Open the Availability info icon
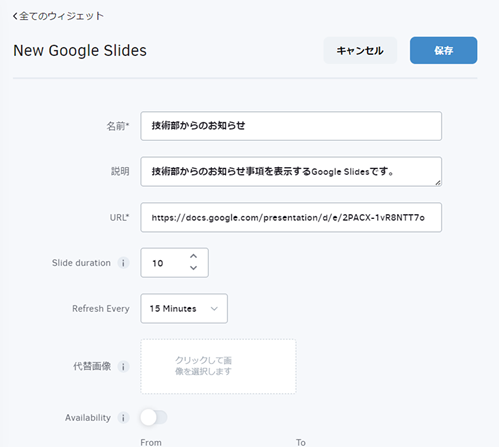499x447 pixels. [x=123, y=418]
